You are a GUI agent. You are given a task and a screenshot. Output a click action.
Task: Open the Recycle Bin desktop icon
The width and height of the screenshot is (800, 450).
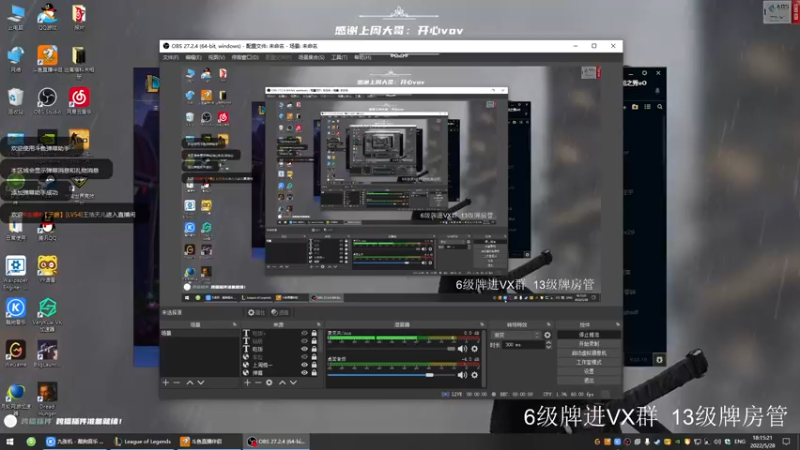(15, 101)
